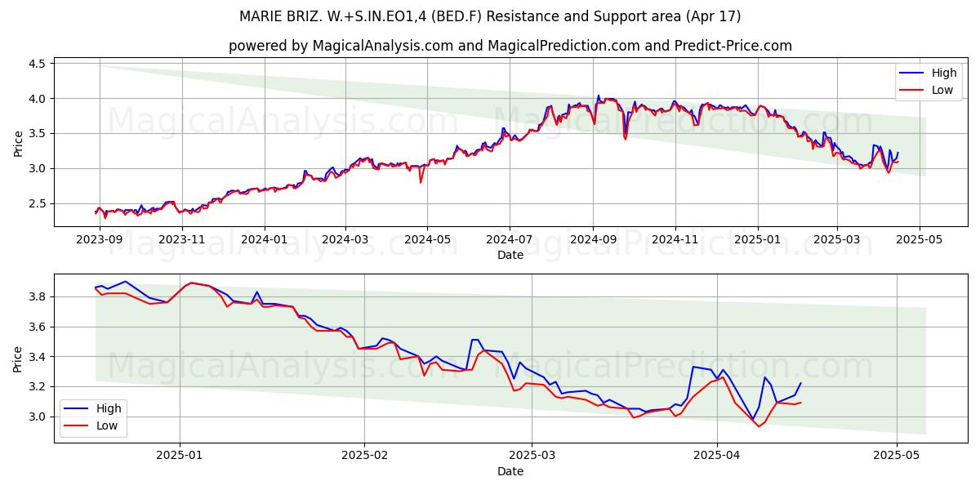Click the 'Date' axis label under the bottom chart

tap(510, 471)
